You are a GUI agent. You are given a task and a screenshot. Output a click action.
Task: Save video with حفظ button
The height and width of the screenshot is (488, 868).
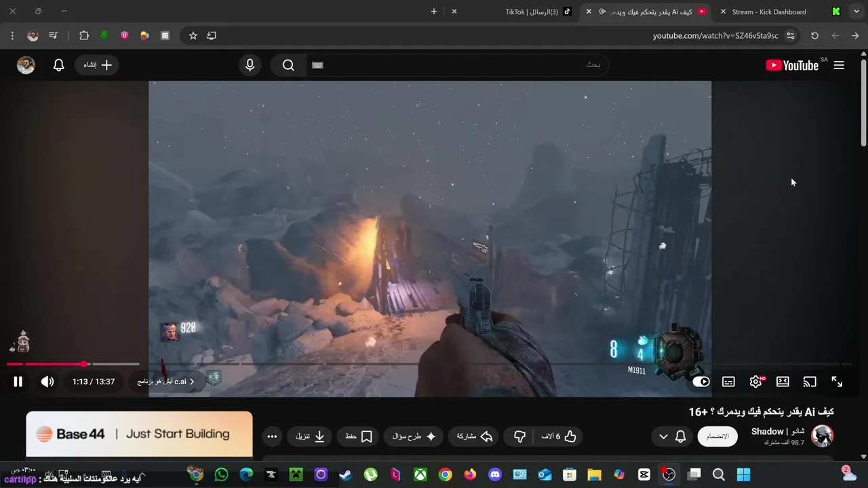click(359, 436)
